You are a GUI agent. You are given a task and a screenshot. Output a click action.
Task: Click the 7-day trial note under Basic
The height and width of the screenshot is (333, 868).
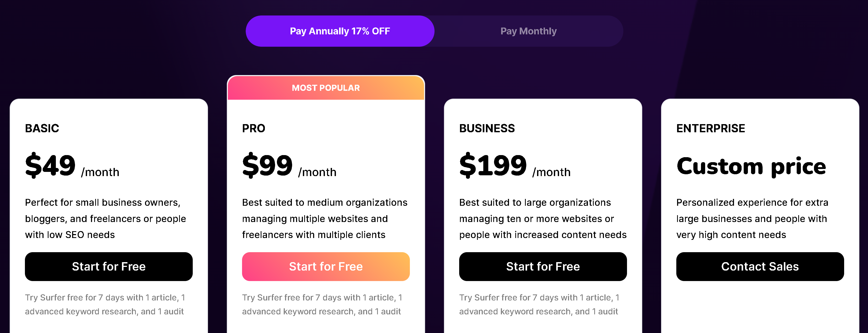point(105,304)
